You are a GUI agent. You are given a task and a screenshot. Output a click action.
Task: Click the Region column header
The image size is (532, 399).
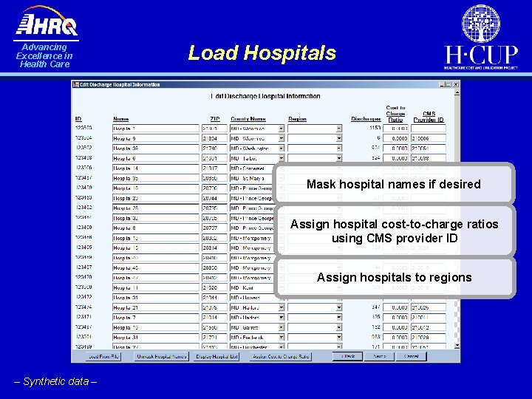[297, 119]
